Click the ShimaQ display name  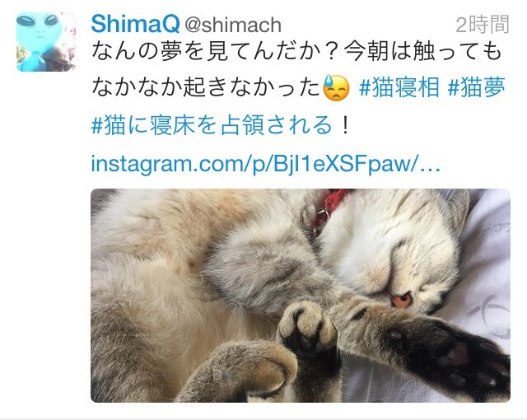point(135,24)
